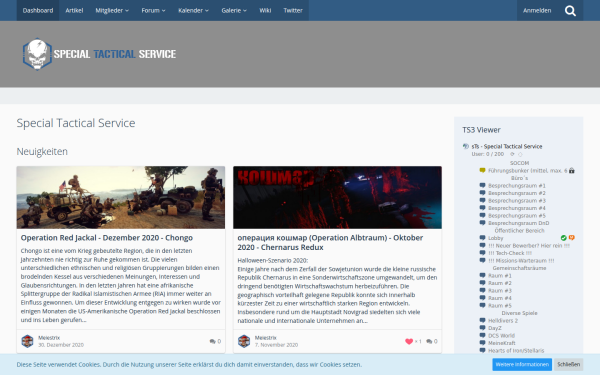The width and height of the screenshot is (600, 375).
Task: Click the yellow channel icon of Führungsbunker
Action: (483, 170)
